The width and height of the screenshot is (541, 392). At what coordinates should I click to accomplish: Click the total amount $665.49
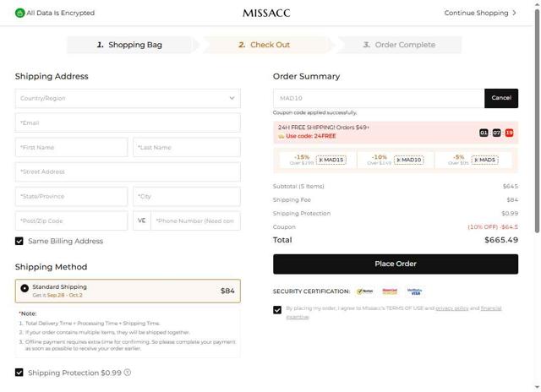click(x=501, y=240)
